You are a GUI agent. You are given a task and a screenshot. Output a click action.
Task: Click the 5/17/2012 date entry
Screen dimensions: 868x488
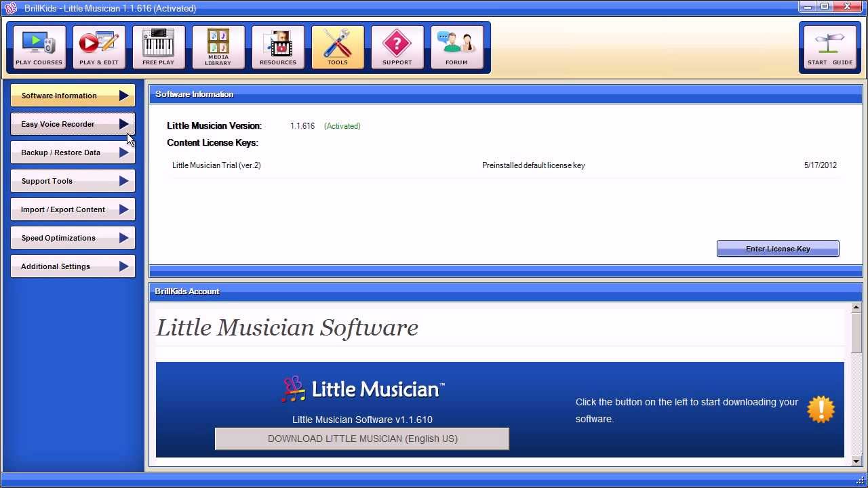click(821, 165)
